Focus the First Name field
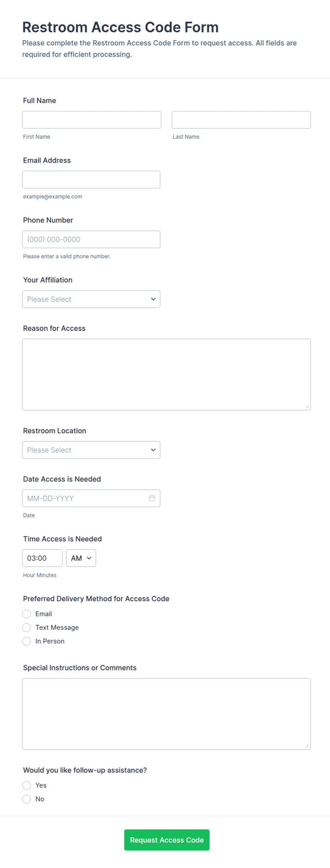Screen dimensions: 330x868 tap(92, 120)
